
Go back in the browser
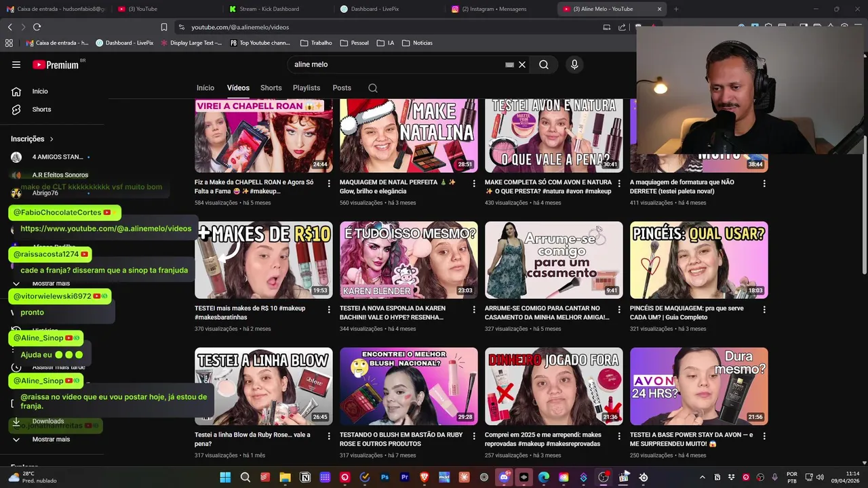click(9, 27)
